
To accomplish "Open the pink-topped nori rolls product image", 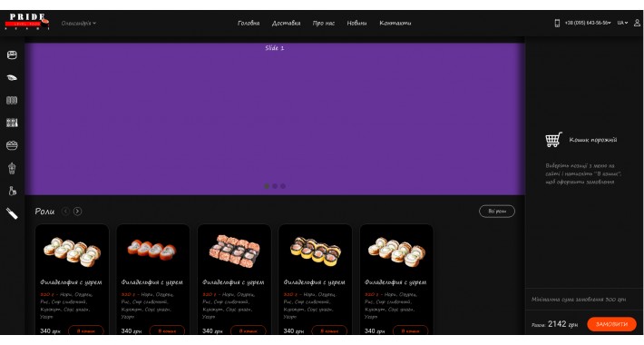I will tap(234, 251).
